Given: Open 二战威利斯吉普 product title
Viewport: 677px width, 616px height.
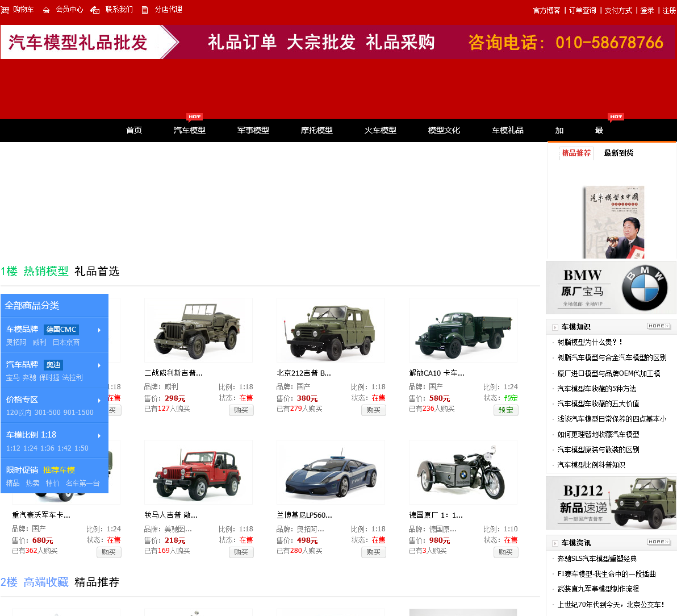Looking at the screenshot, I should (174, 373).
